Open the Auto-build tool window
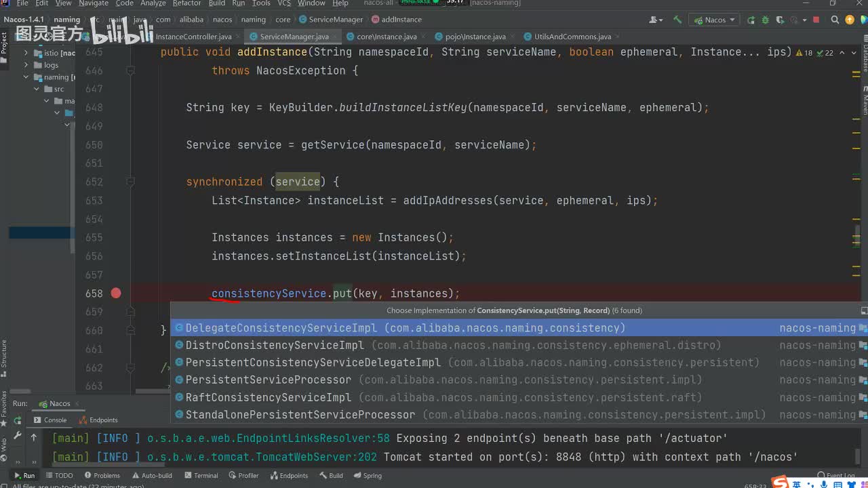This screenshot has height=488, width=868. (153, 476)
